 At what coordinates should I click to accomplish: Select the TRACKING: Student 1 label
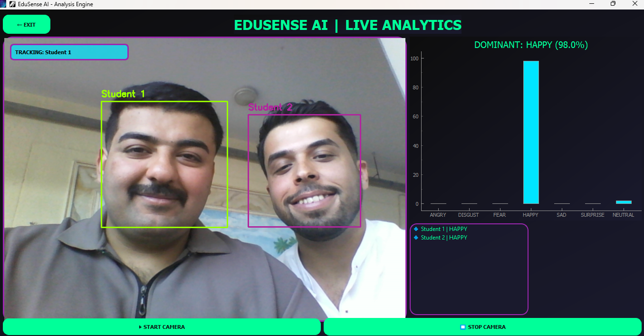point(69,52)
